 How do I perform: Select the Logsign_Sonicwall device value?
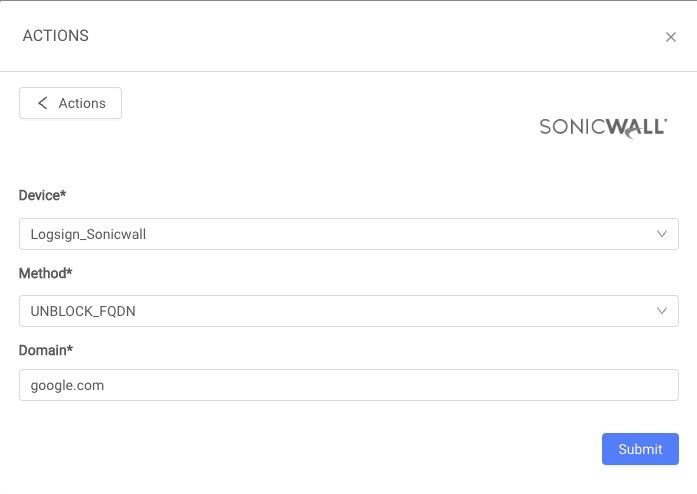pyautogui.click(x=89, y=234)
